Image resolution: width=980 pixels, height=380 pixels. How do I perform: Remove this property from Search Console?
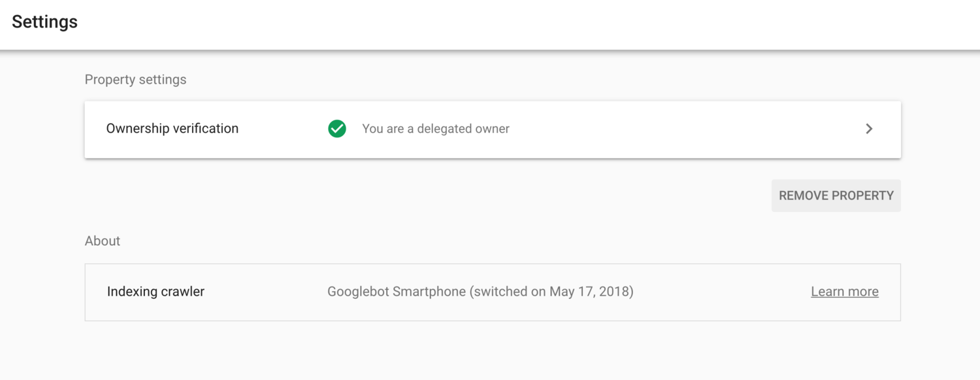[x=836, y=195]
